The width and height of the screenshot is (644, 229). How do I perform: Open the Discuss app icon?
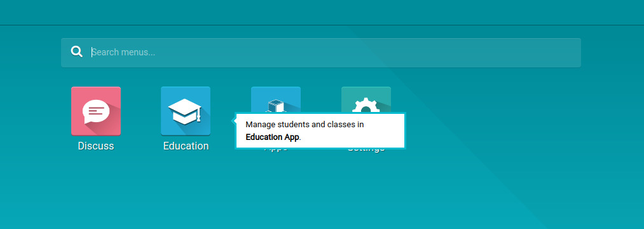click(96, 111)
